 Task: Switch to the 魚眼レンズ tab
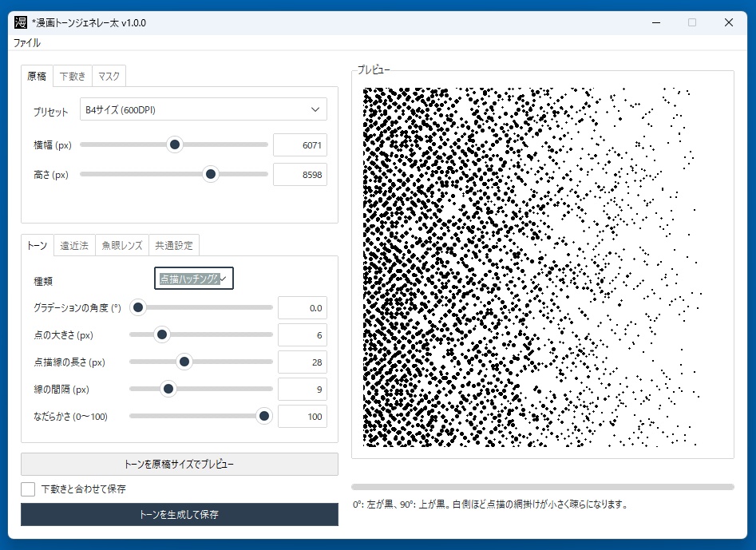point(122,245)
